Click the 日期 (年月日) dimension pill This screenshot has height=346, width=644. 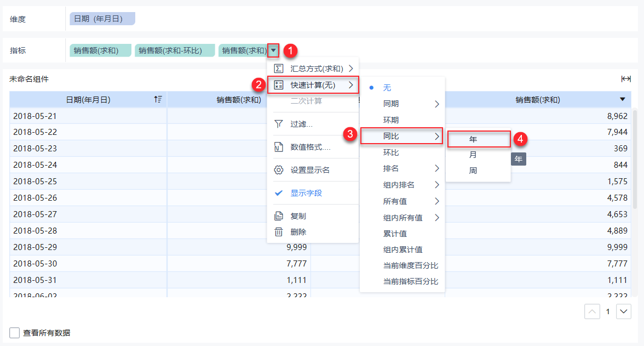click(x=102, y=19)
